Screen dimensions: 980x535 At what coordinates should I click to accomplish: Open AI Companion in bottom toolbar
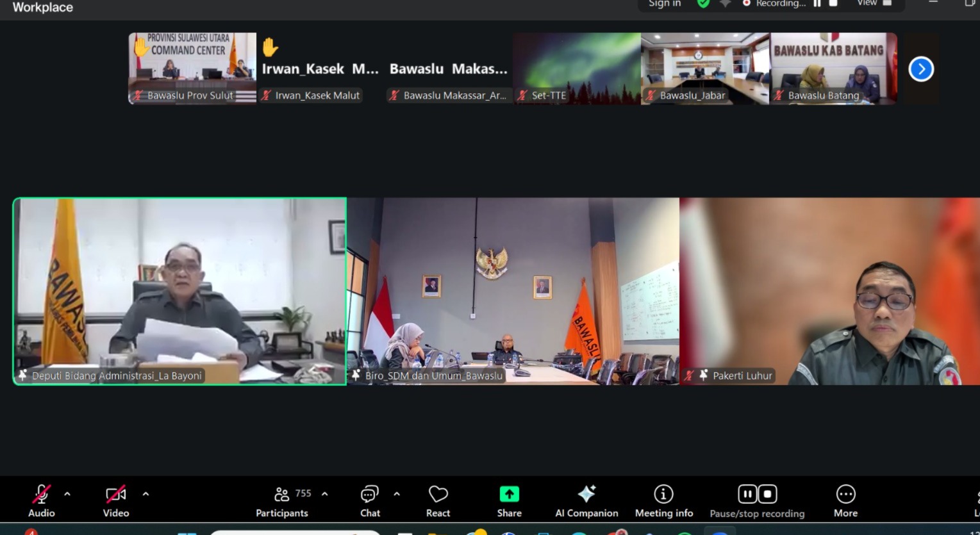[x=586, y=501]
